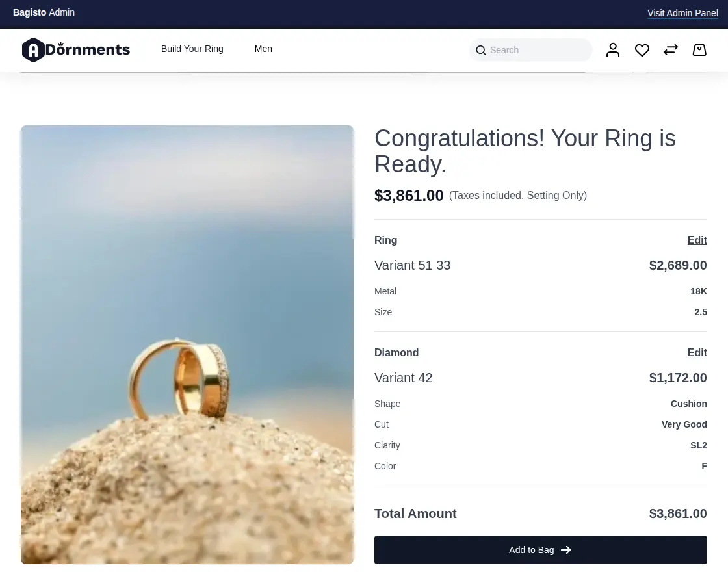Open the Build Your Ring menu
This screenshot has width=728, height=572.
pyautogui.click(x=192, y=49)
